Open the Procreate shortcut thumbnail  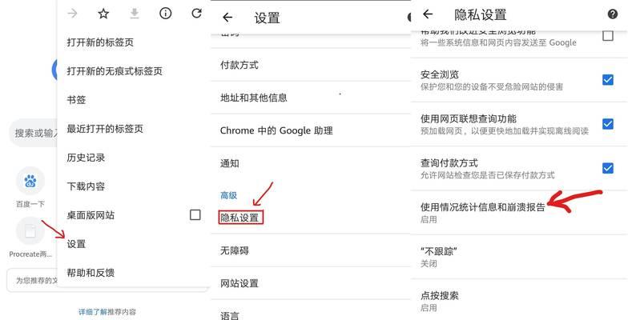click(30, 231)
